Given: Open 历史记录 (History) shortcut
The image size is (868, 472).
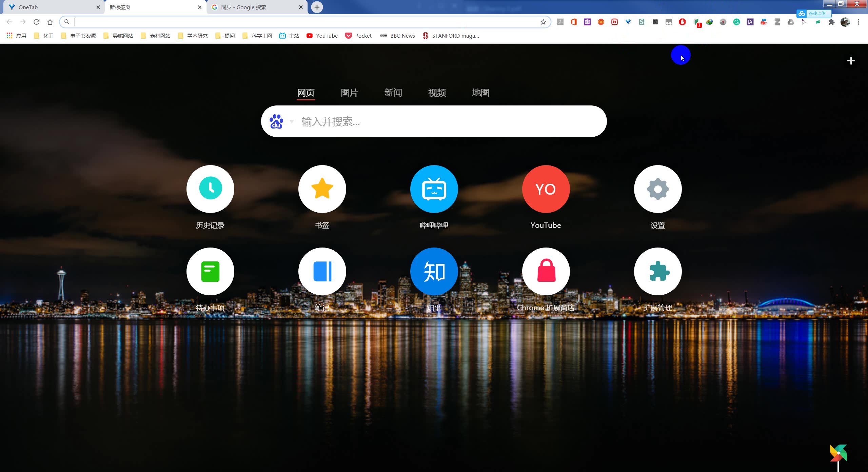Looking at the screenshot, I should tap(210, 189).
